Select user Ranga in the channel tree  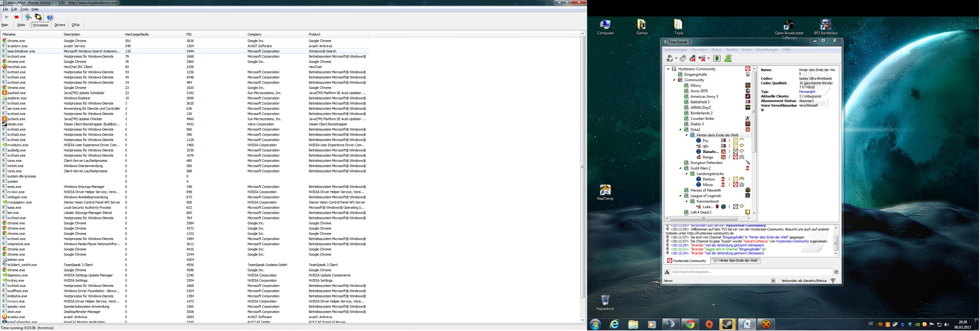pos(708,157)
